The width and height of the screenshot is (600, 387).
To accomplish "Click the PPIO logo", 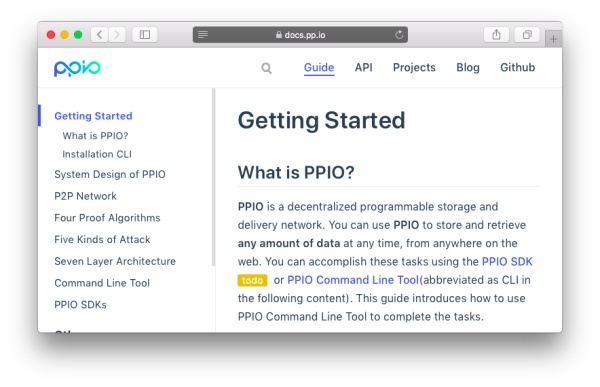I will click(77, 68).
